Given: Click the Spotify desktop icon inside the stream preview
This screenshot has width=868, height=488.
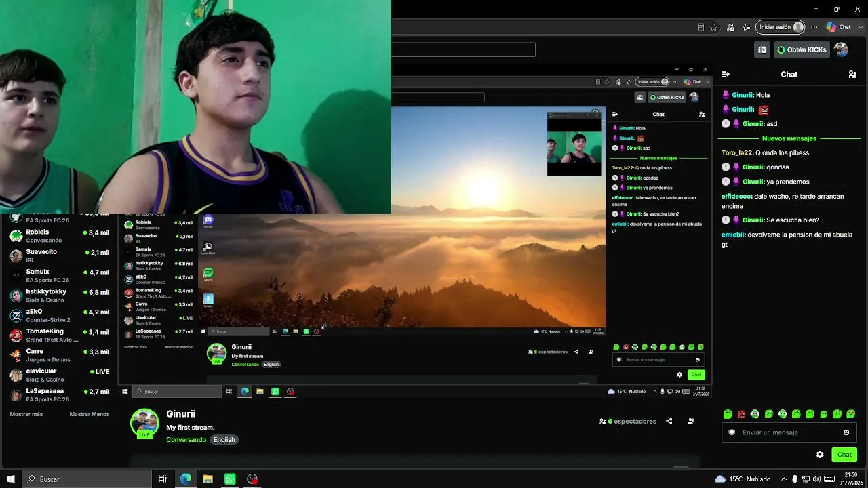Looking at the screenshot, I should pyautogui.click(x=208, y=273).
